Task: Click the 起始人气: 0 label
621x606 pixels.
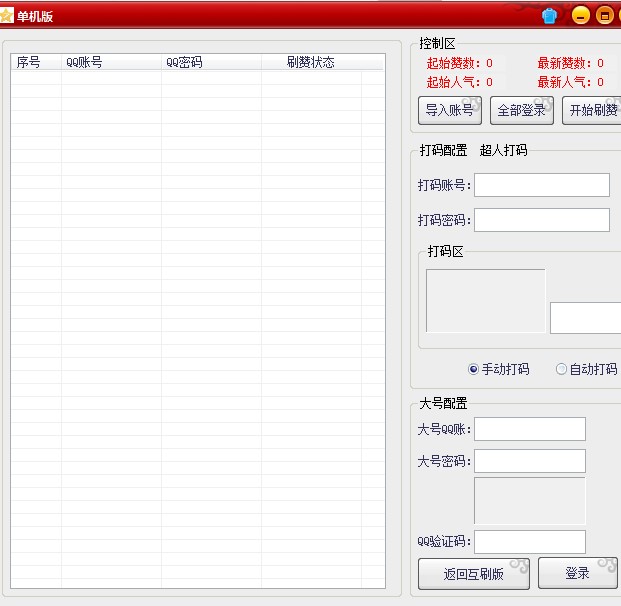Action: click(460, 82)
